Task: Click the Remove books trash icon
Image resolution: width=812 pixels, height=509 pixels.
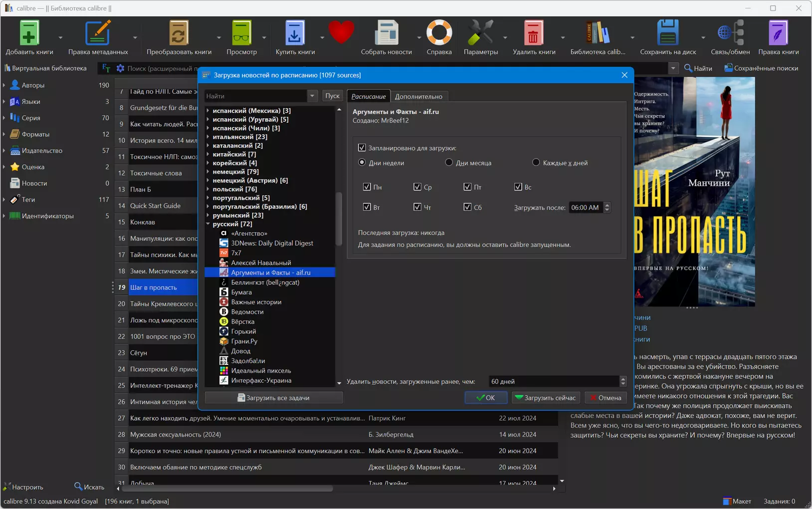Action: pos(534,33)
